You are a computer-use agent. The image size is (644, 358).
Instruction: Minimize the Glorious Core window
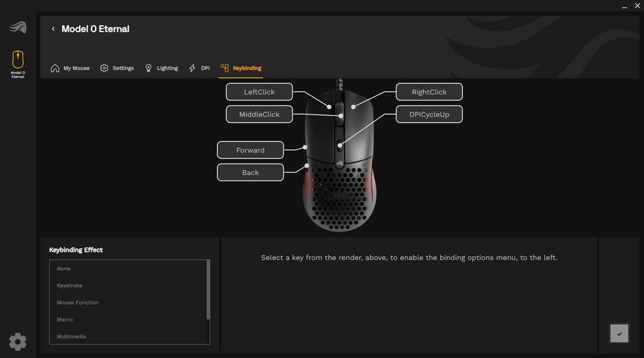point(624,6)
